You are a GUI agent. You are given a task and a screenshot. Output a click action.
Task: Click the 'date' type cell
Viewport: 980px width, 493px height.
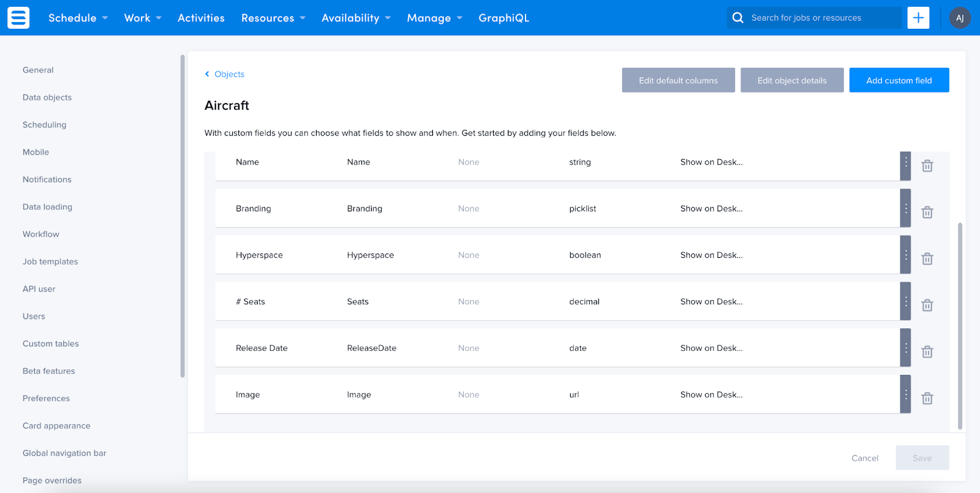(x=578, y=348)
